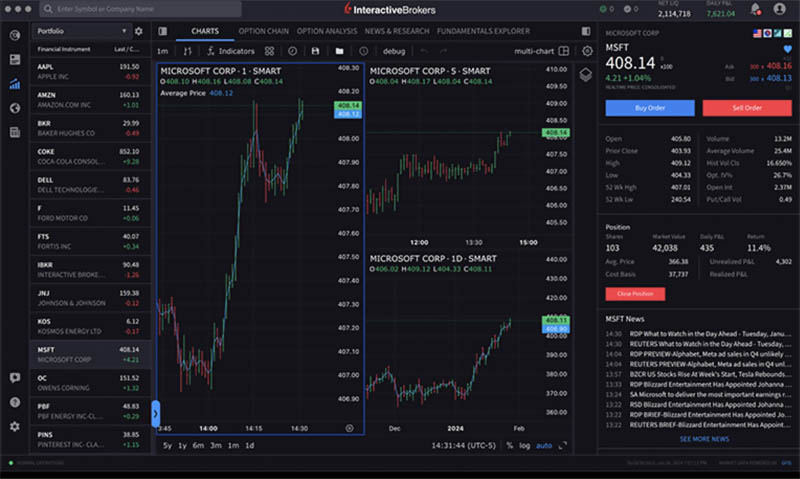Open the calculator icon in left sidebar
Image resolution: width=800 pixels, height=479 pixels.
point(15,133)
